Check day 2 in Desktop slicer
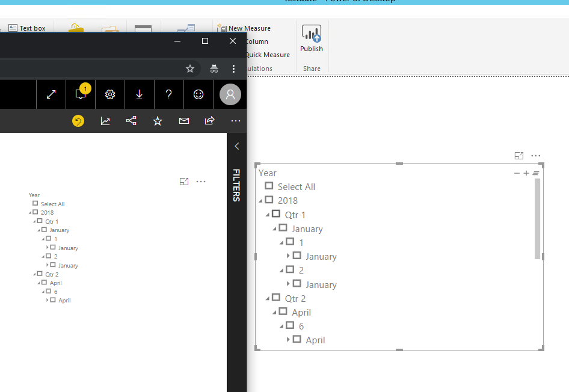The image size is (569, 392). (290, 269)
